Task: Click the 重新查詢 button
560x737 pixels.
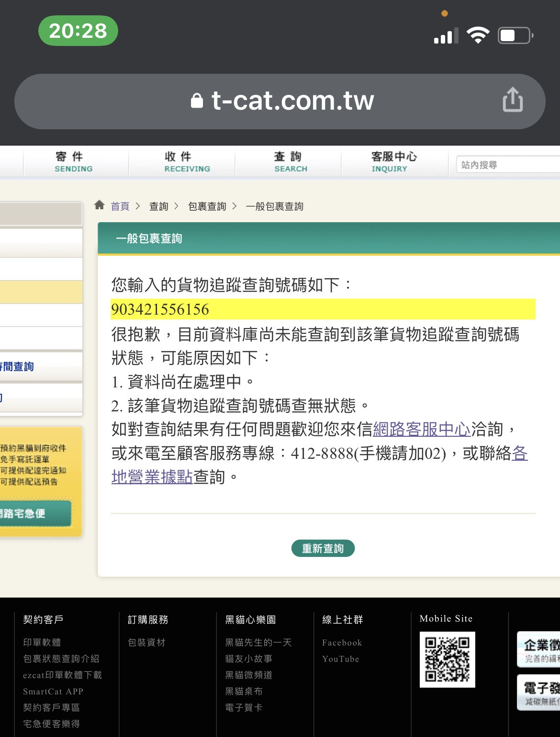Action: coord(323,548)
